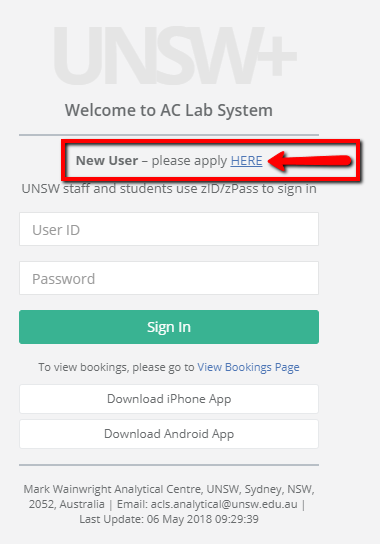Click the Welcome to AC Lab System heading
This screenshot has height=544, width=380.
tap(169, 110)
